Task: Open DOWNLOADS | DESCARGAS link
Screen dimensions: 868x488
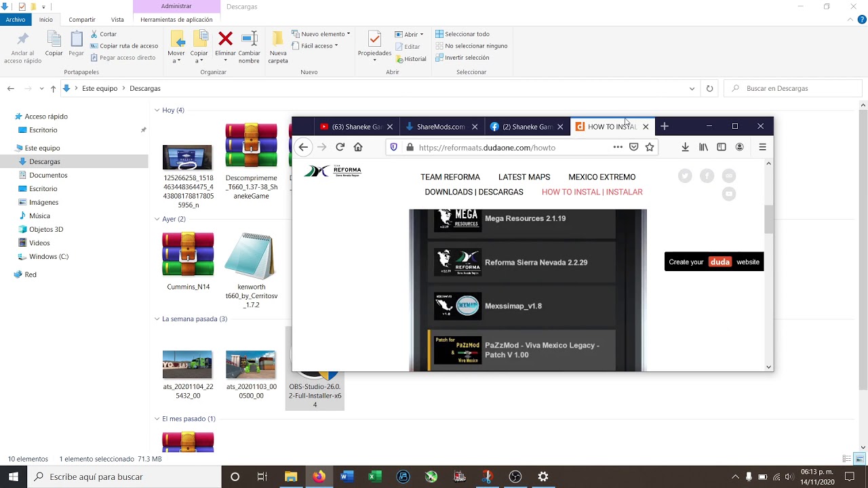Action: [474, 192]
